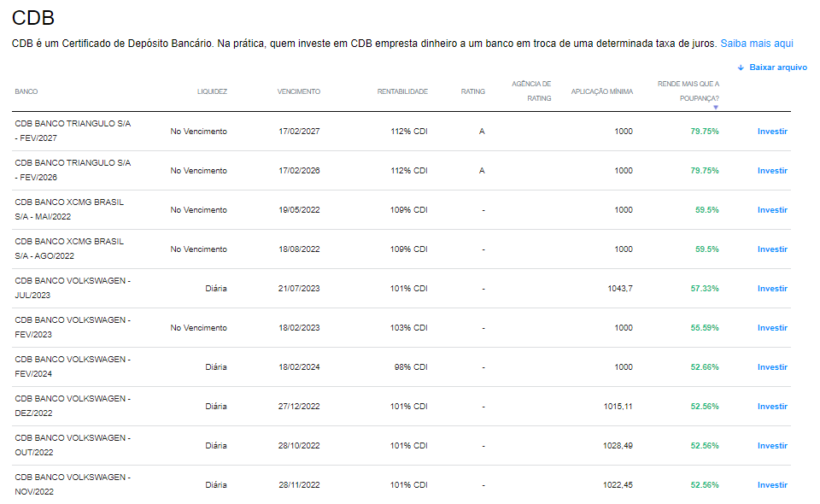Click the Vencimento column header
The image size is (820, 504).
(299, 91)
